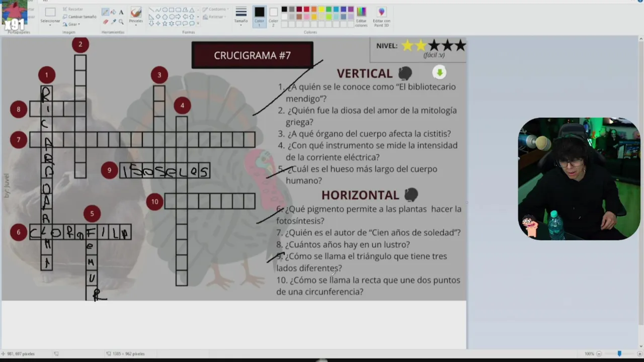Click red number 10 circle on crossword

coord(154,202)
